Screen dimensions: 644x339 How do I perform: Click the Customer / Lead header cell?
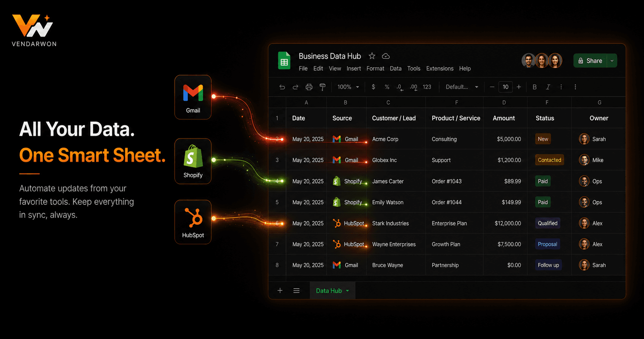click(396, 118)
